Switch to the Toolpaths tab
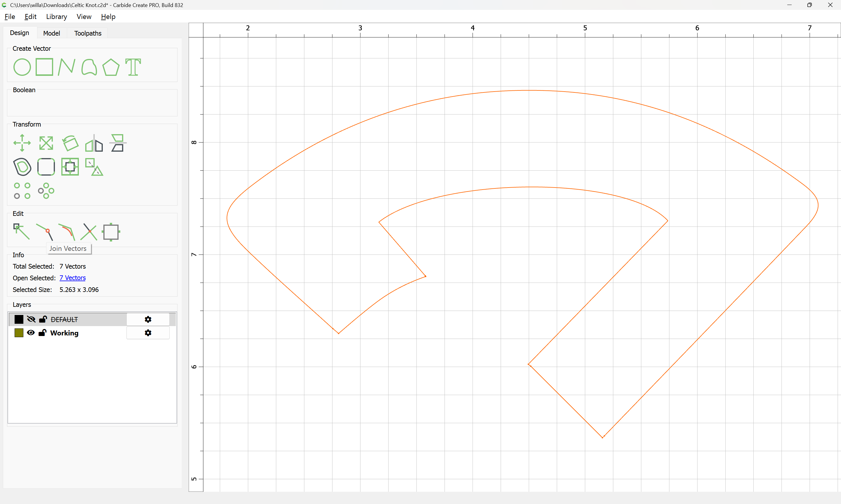 (88, 33)
